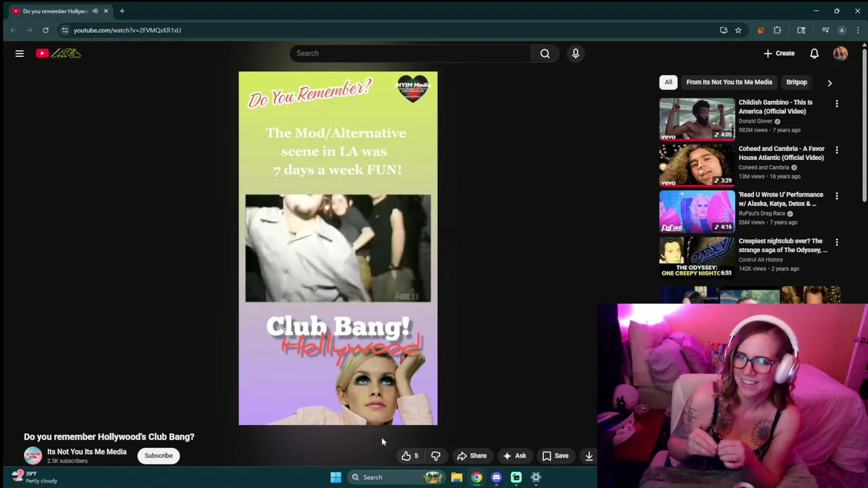Reload the page in Chrome
Screen dimensions: 868x488
tap(45, 30)
